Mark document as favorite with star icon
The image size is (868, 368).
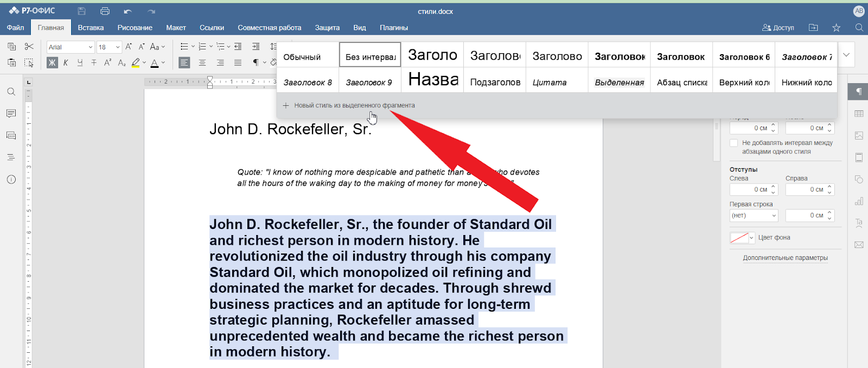(836, 27)
